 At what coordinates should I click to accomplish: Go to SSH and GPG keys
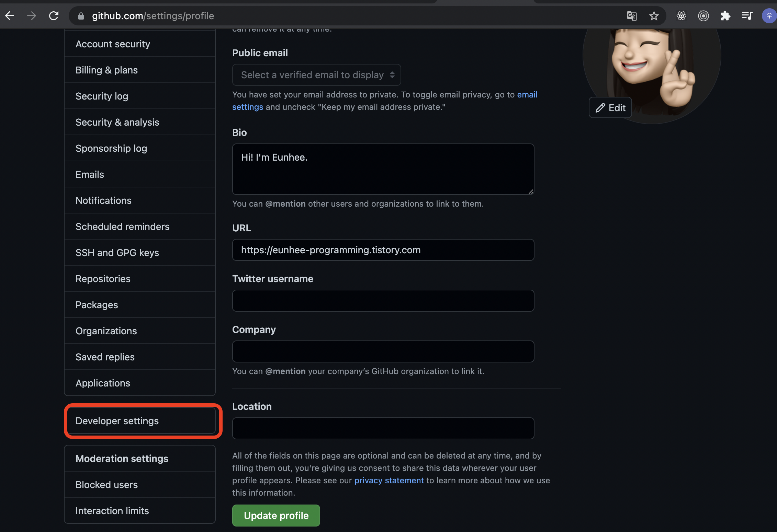coord(117,253)
